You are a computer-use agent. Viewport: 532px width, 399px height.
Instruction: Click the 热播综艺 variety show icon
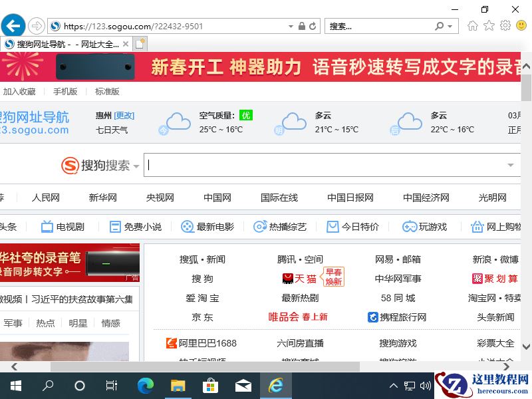click(x=260, y=226)
